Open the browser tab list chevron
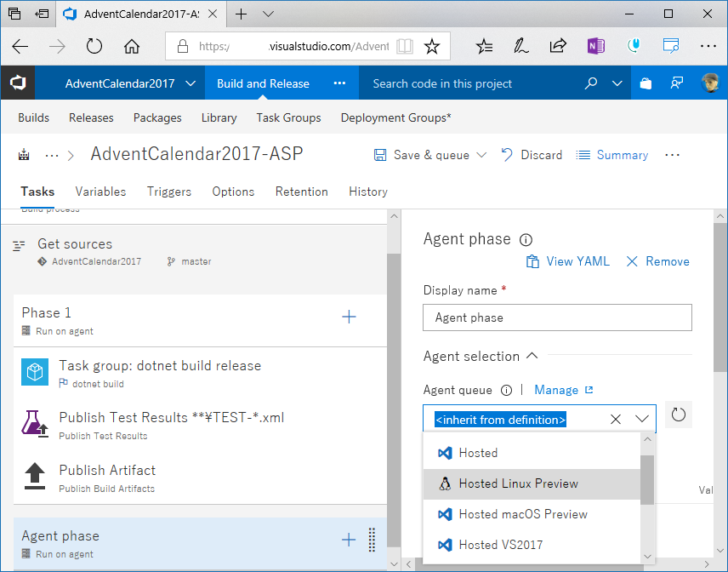728x572 pixels. click(268, 14)
